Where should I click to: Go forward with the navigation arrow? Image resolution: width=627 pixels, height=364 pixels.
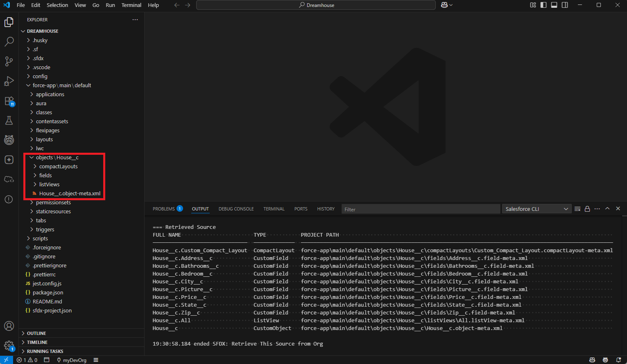[188, 5]
